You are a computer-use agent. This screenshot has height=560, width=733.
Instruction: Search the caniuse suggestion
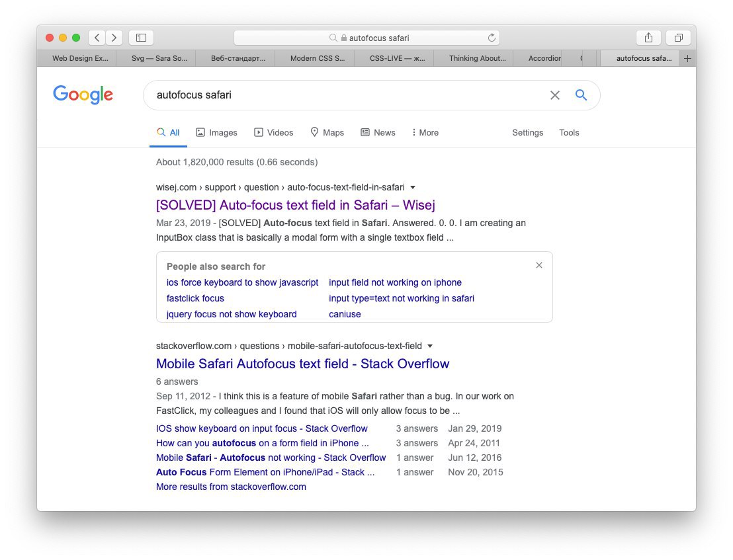pyautogui.click(x=345, y=314)
